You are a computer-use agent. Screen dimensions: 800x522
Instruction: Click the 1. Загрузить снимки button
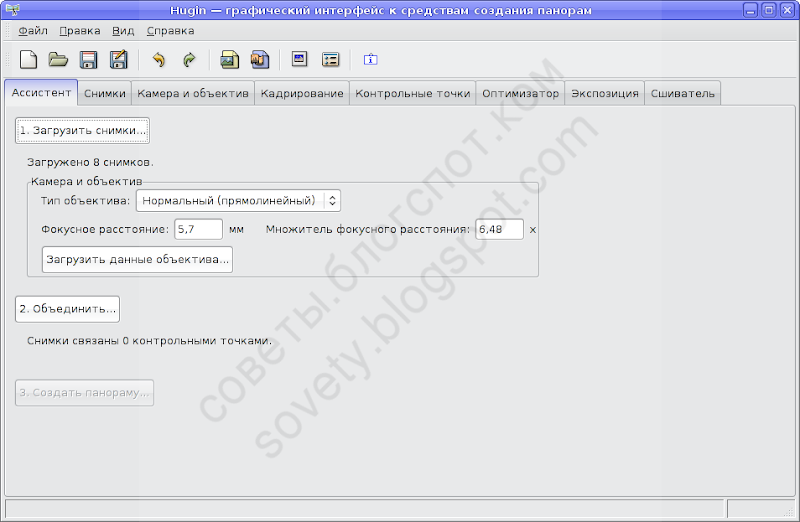click(x=82, y=131)
